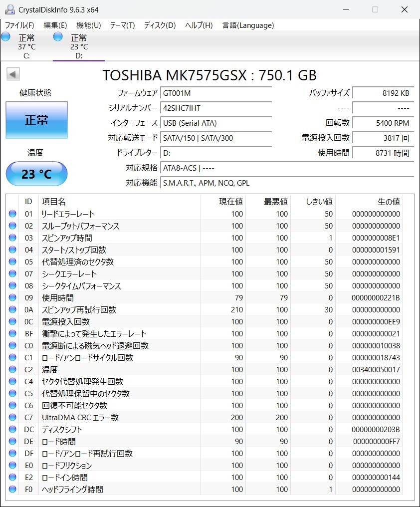Select the ロードフリクション attribute name
This screenshot has width=420, height=507.
click(x=67, y=465)
